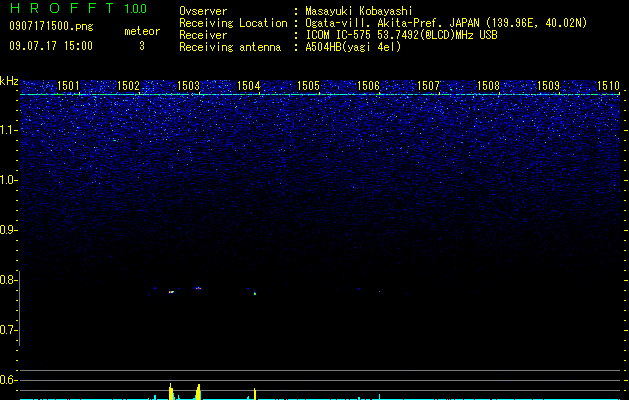Click the tallest yellow meteor intensity peak

point(171,391)
